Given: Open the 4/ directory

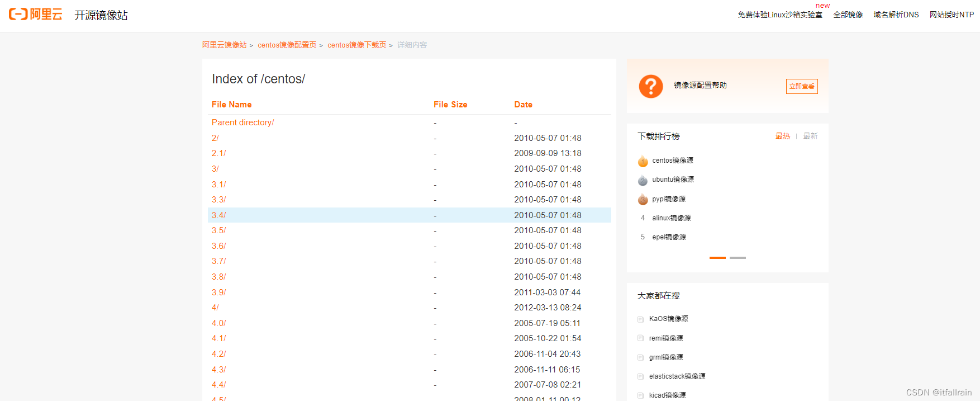Looking at the screenshot, I should coord(215,308).
